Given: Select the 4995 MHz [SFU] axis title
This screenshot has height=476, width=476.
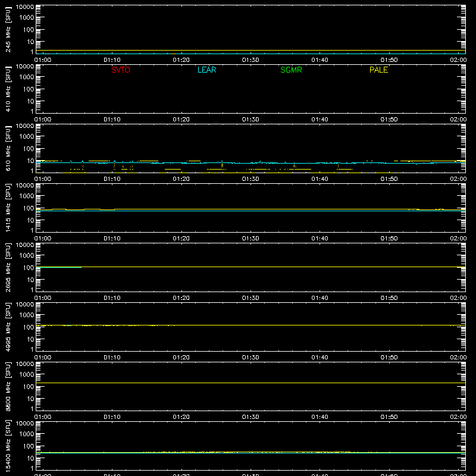Looking at the screenshot, I should coord(8,327).
